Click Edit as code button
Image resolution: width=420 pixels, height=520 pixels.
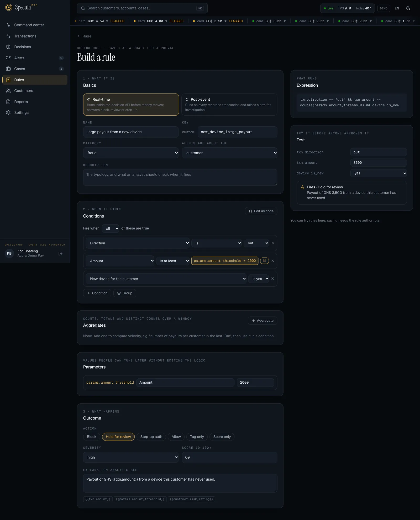(x=261, y=211)
